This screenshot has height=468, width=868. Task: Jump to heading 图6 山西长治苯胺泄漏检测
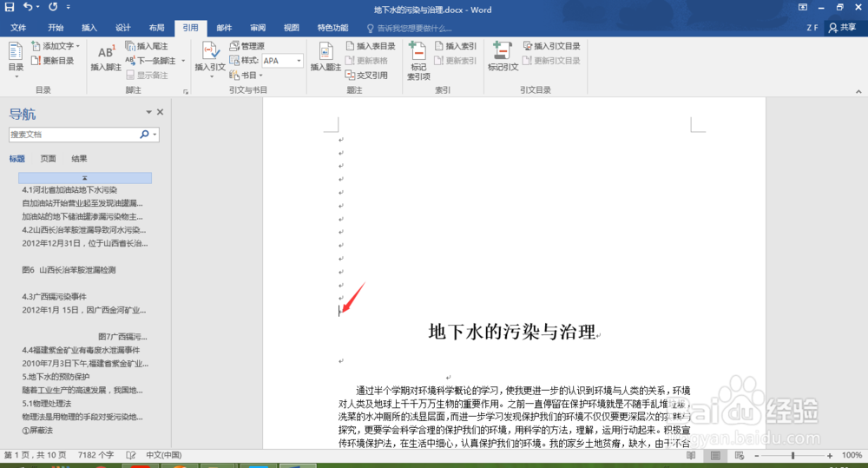pyautogui.click(x=69, y=270)
